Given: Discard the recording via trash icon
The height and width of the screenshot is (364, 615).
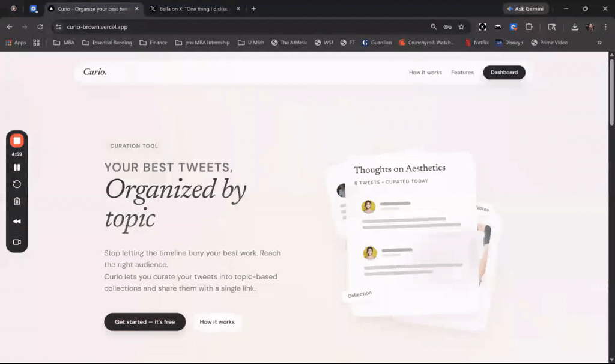Looking at the screenshot, I should click(x=17, y=201).
